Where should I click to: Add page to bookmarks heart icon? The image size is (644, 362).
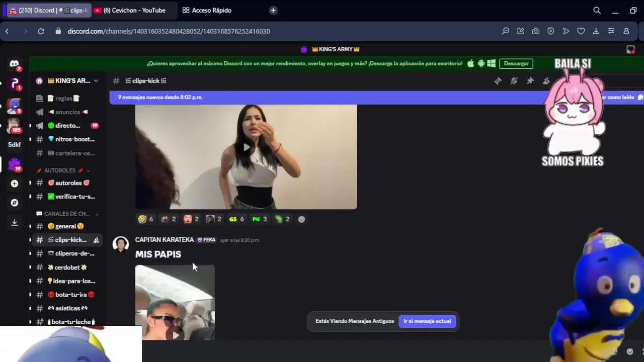tap(581, 31)
